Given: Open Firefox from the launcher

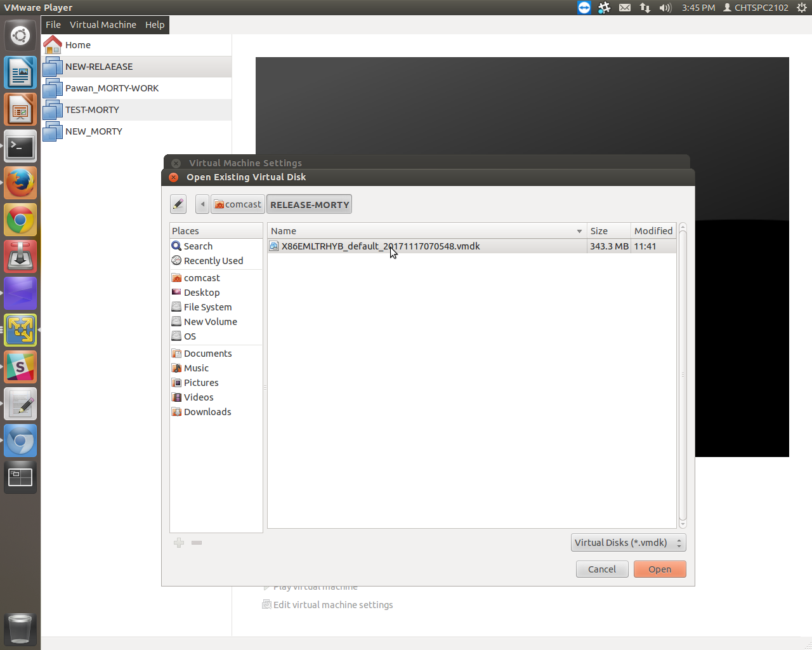Looking at the screenshot, I should 20,183.
